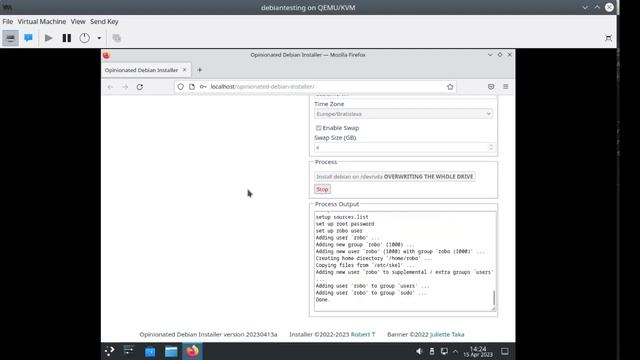Expand hidden system tray icons arrow

pyautogui.click(x=456, y=351)
